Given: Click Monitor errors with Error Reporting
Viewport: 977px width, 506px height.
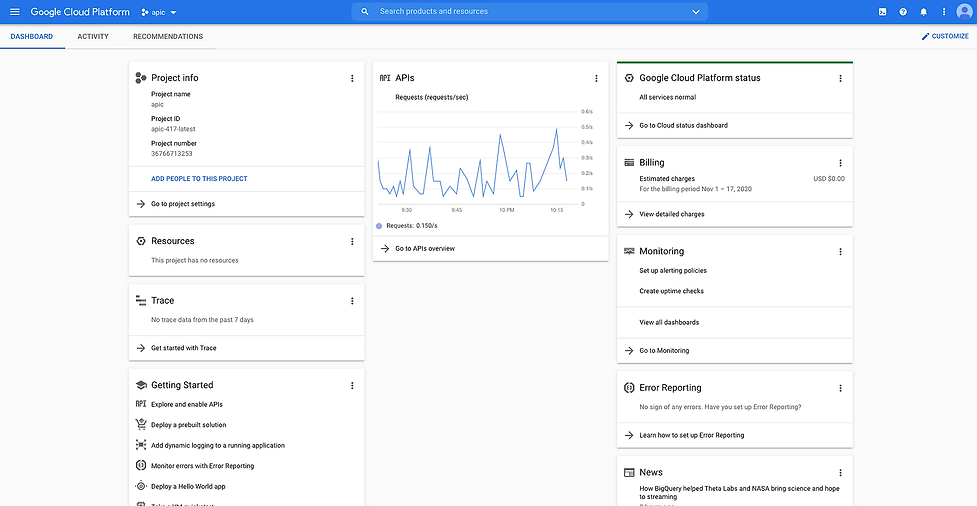Looking at the screenshot, I should coord(203,466).
